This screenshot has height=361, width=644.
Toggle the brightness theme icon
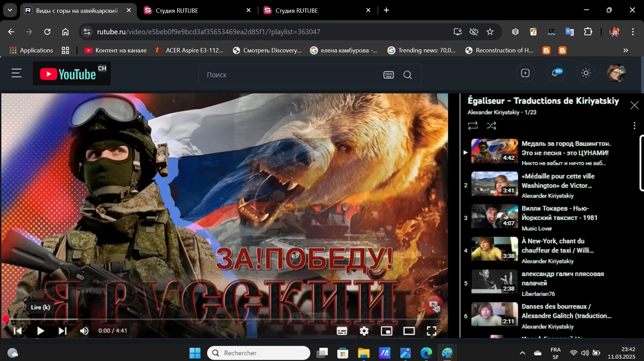click(x=586, y=73)
